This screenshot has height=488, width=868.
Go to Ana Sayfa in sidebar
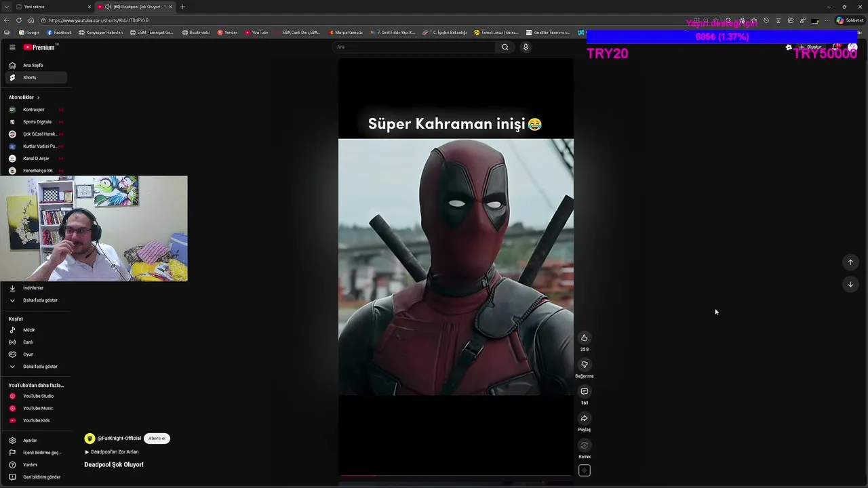[35, 65]
